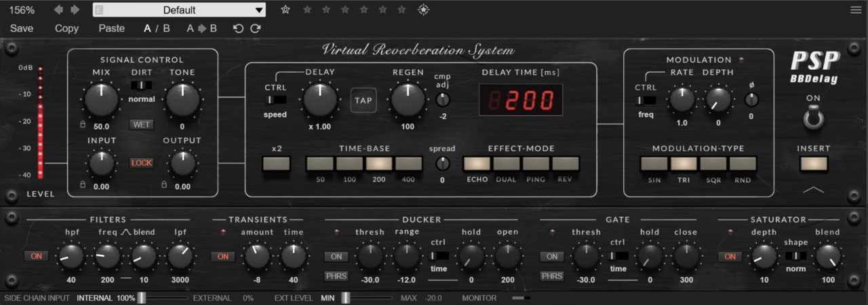Click the favorite star beside the preset name
Image resolution: width=868 pixels, height=305 pixels.
[x=285, y=9]
